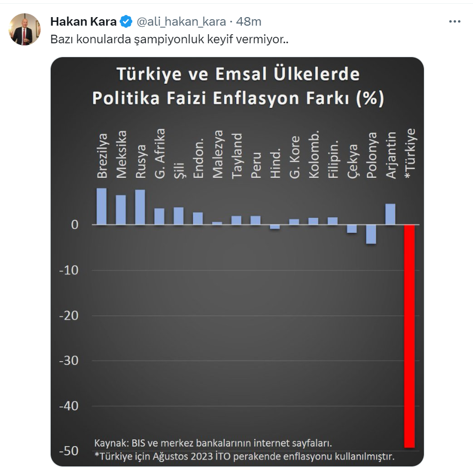This screenshot has height=476, width=473.
Task: Click the 48m tweet timestamp
Action: (249, 22)
